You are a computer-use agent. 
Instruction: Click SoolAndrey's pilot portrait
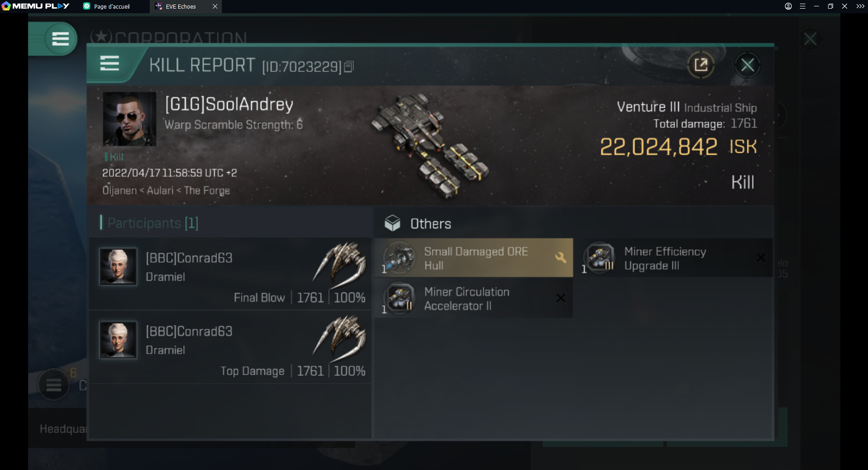pyautogui.click(x=130, y=119)
